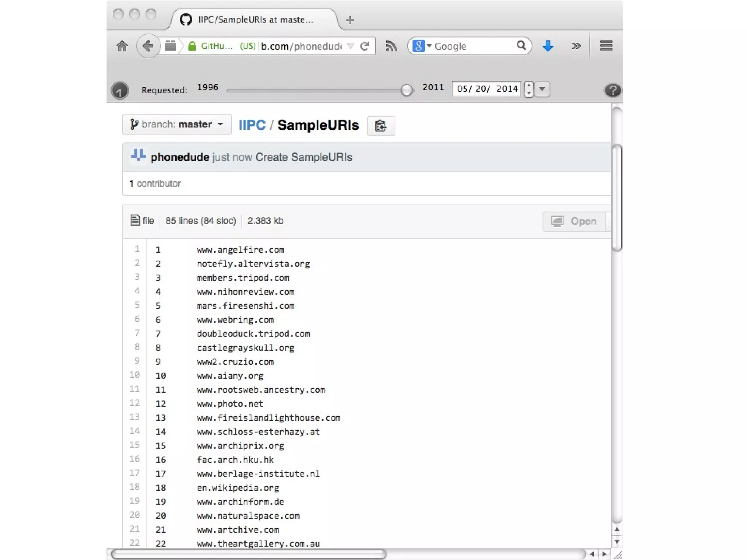
Task: Click the date stepper arrows
Action: pyautogui.click(x=529, y=89)
